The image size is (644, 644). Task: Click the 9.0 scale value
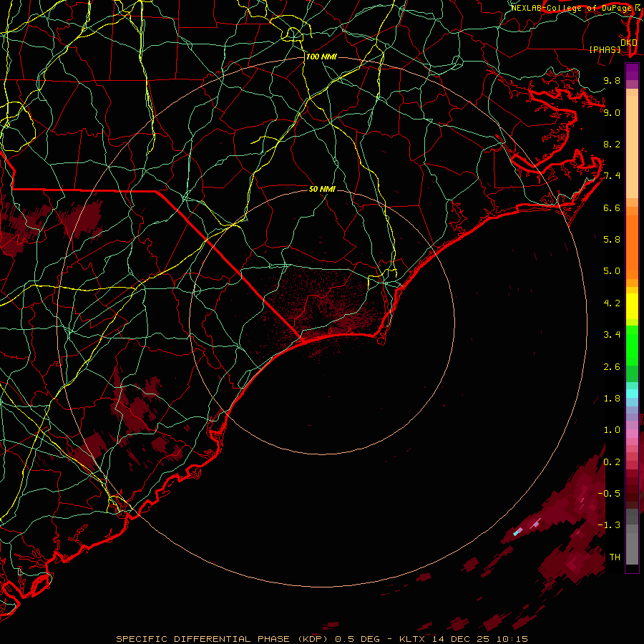click(x=612, y=112)
